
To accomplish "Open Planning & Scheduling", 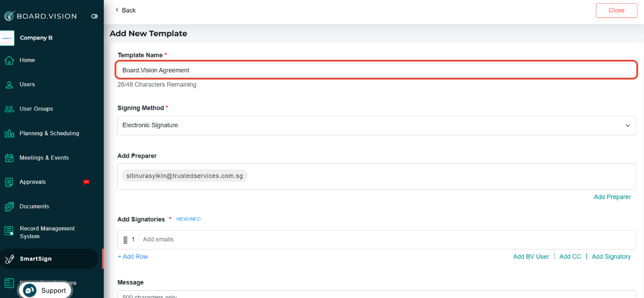I will click(x=49, y=133).
